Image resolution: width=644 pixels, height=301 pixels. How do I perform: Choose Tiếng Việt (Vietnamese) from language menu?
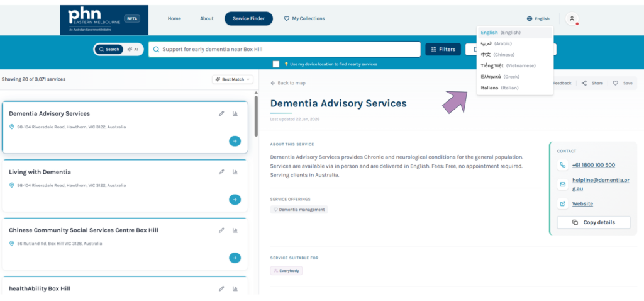508,65
